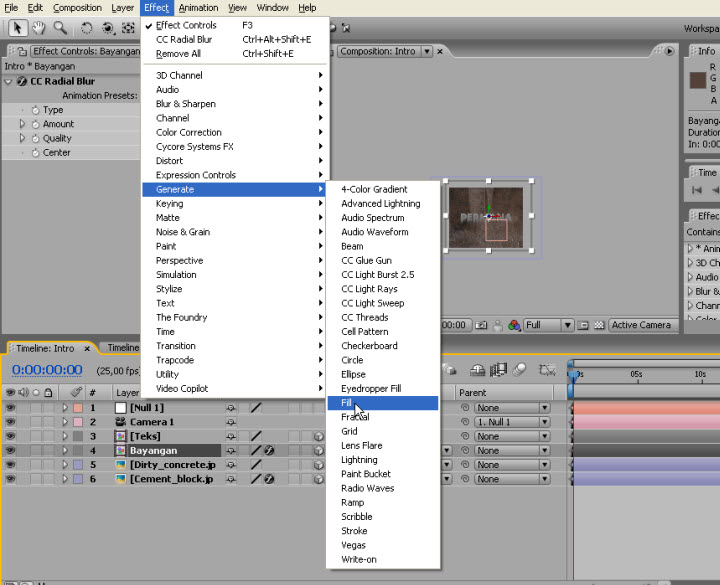The width and height of the screenshot is (720, 585).
Task: Toggle Effect Controls checked menu item
Action: tap(236, 25)
